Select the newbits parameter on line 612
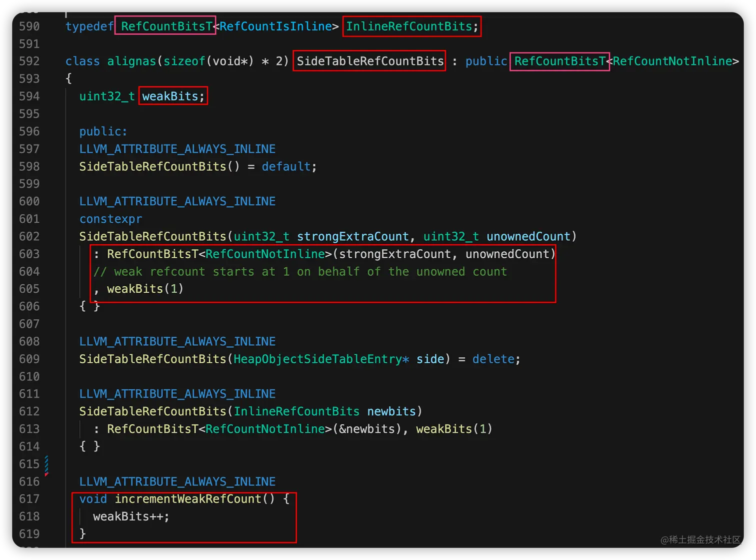 click(391, 411)
